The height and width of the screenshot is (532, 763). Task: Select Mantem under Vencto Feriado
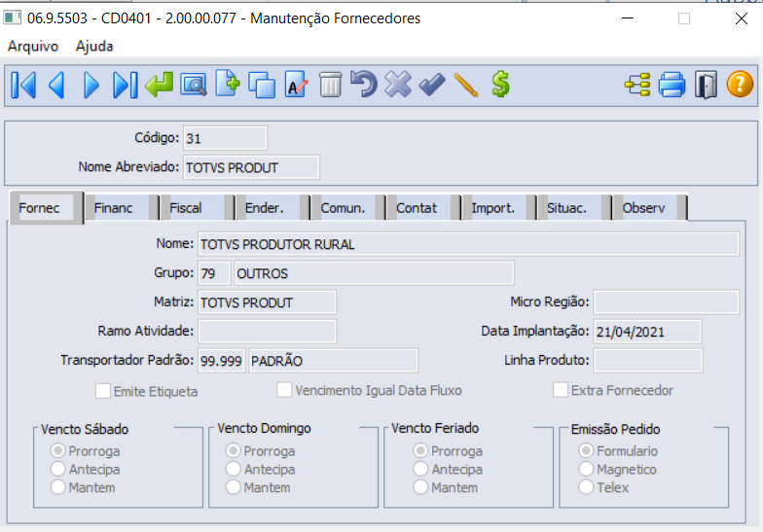tap(420, 486)
